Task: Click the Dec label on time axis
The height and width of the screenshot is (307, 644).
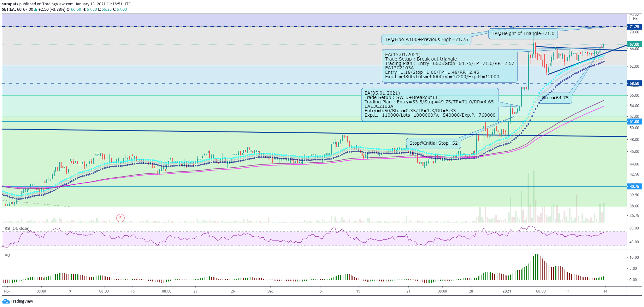Action: [270, 291]
